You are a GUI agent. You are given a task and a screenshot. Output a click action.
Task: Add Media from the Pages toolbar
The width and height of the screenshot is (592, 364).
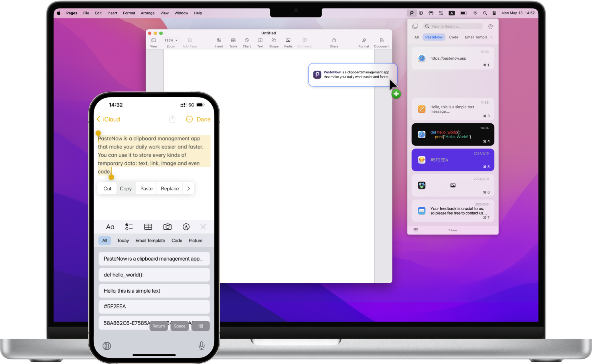pos(288,42)
